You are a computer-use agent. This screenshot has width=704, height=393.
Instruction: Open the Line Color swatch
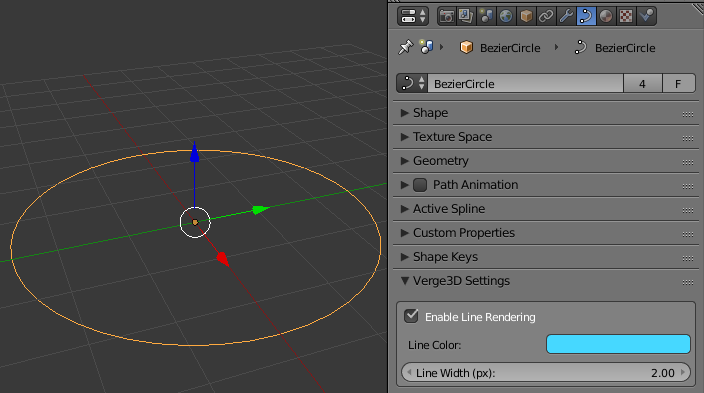pos(618,344)
